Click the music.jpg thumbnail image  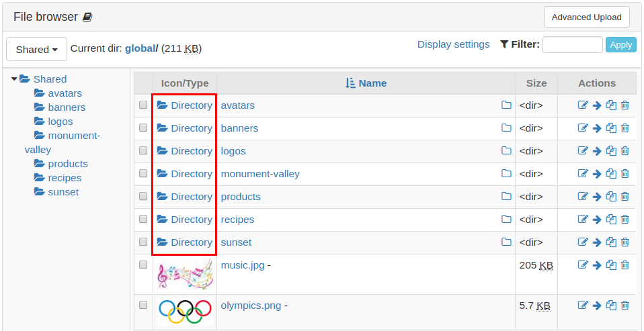186,274
